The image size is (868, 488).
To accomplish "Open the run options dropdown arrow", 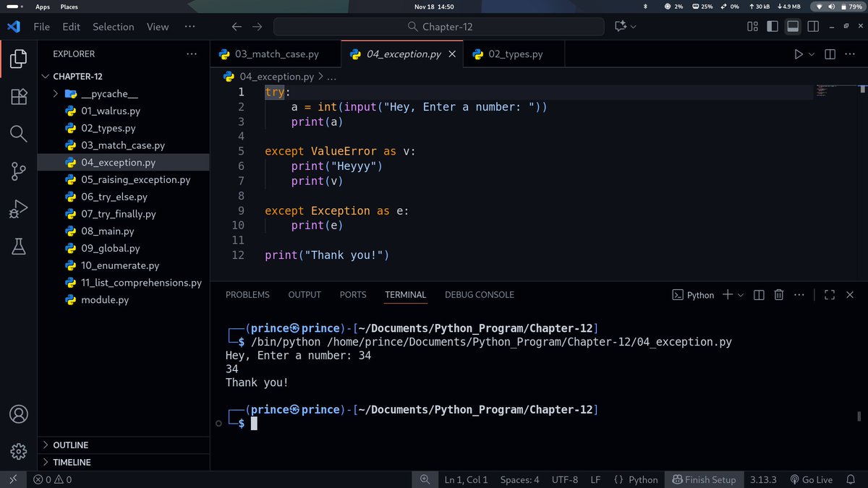I will point(812,54).
